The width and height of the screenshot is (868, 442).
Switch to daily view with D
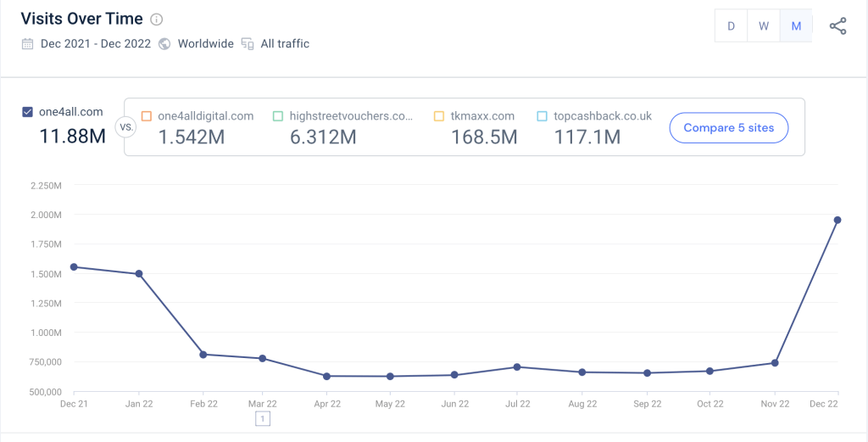(731, 26)
